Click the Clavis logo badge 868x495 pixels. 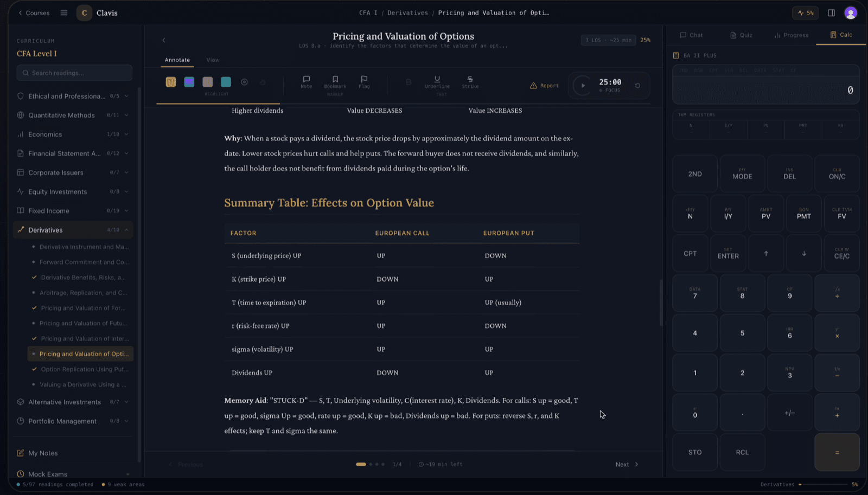pos(84,13)
